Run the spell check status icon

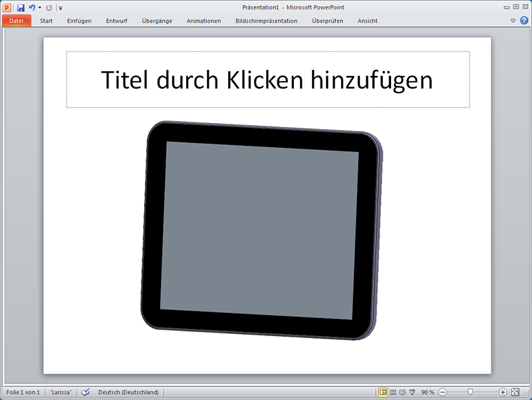(86, 392)
